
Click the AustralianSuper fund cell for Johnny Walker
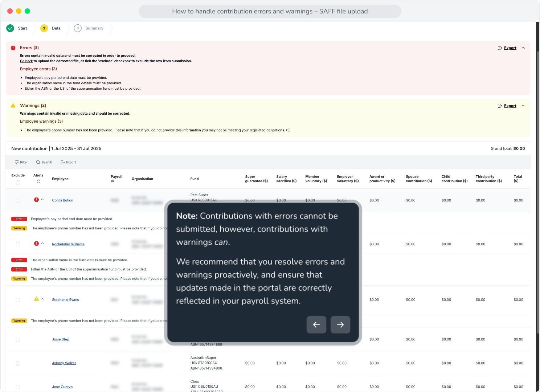206,363
